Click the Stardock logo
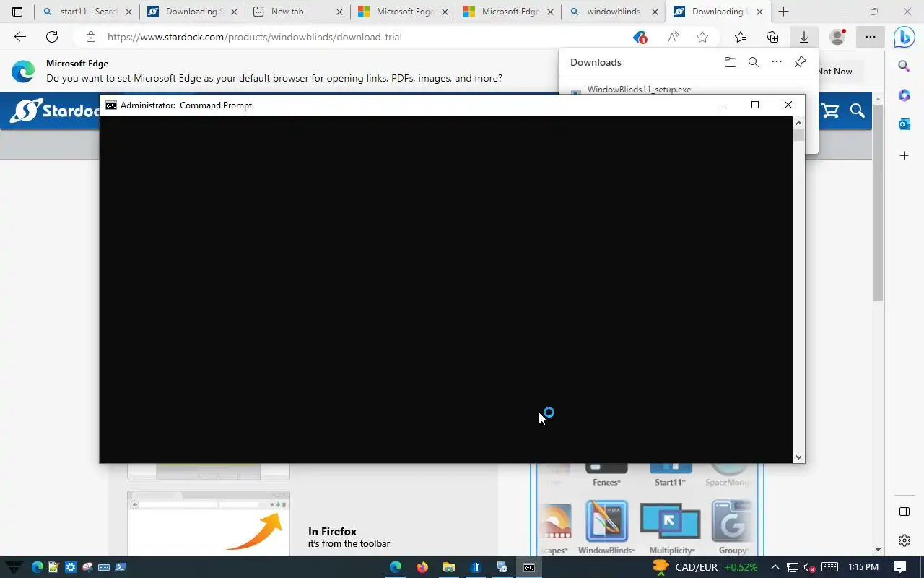 point(56,111)
